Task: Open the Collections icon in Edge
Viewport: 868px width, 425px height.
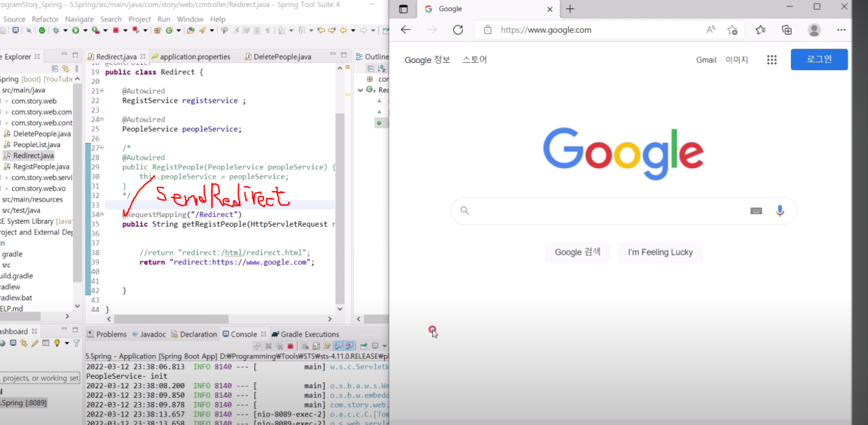Action: (787, 30)
